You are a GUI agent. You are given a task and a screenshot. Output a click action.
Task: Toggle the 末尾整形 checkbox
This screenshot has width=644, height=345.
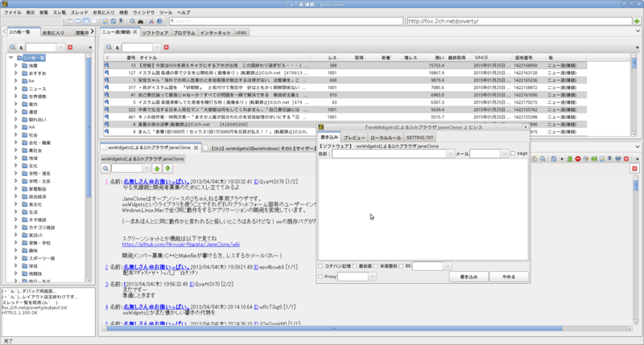[376, 266]
